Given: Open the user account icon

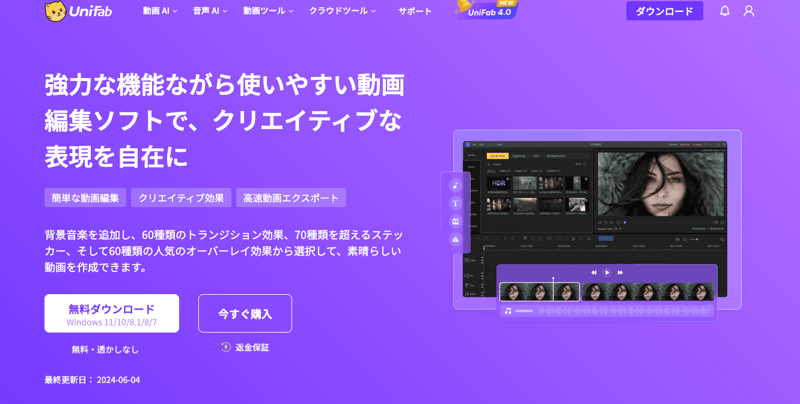Looking at the screenshot, I should coord(748,11).
